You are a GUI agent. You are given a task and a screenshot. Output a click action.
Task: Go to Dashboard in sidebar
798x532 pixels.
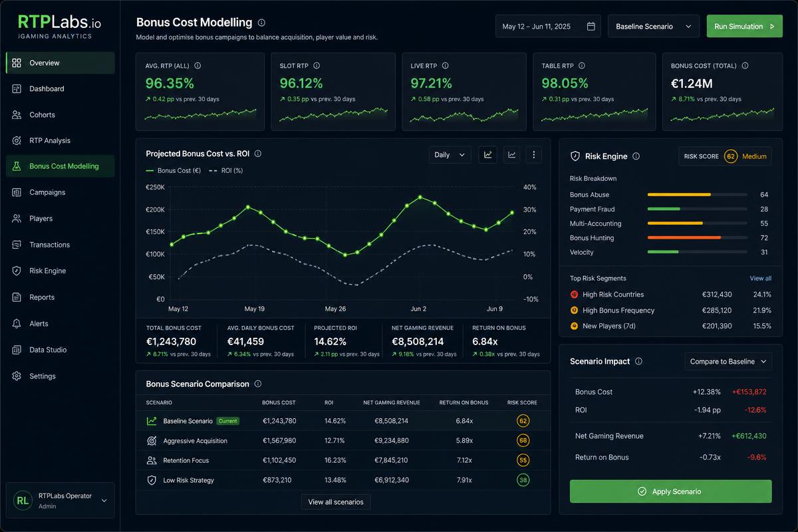pos(60,88)
